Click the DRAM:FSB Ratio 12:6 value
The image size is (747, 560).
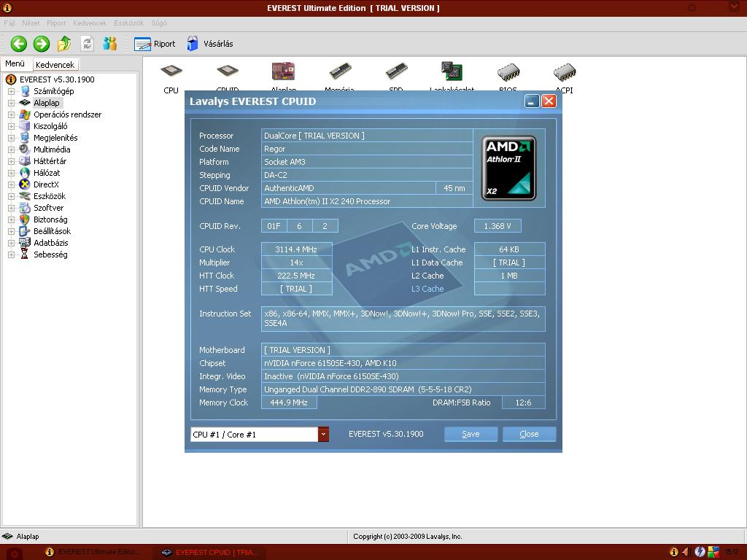coord(524,402)
